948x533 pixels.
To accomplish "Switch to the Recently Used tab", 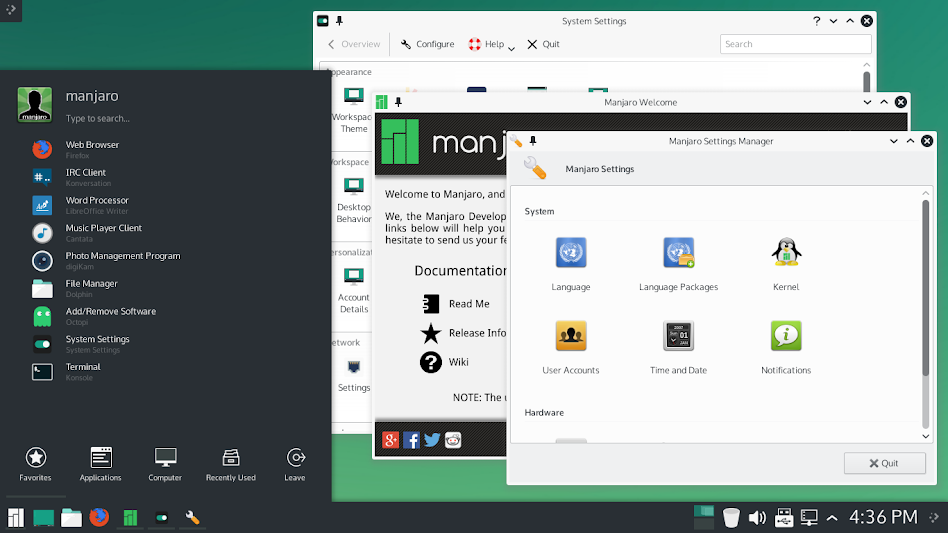I will (x=230, y=464).
